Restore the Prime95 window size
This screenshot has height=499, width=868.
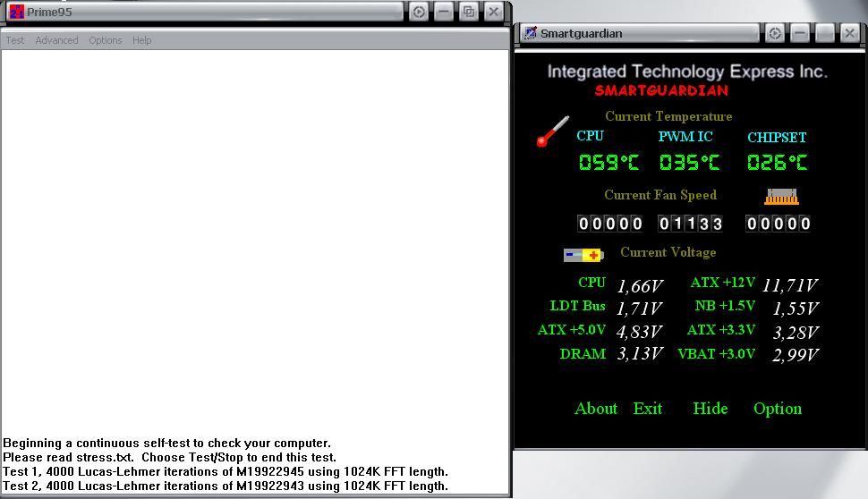469,12
